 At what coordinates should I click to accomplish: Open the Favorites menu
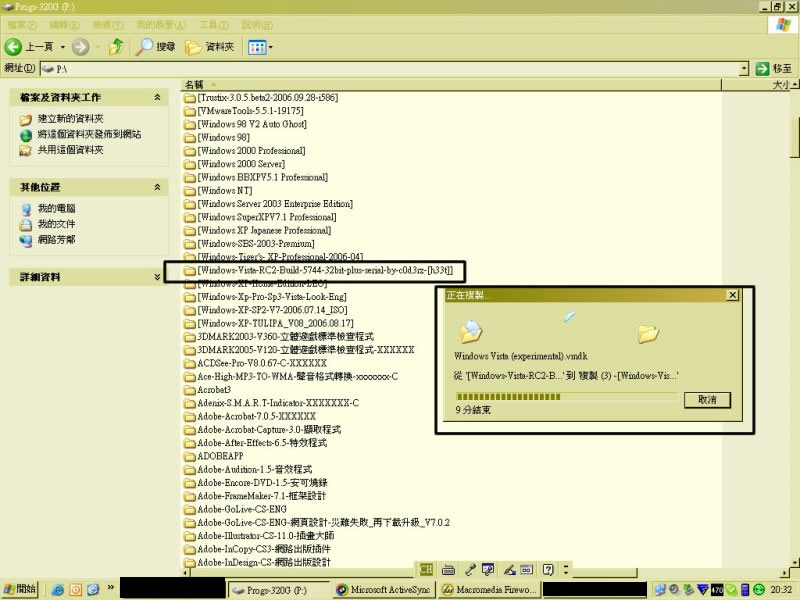coord(161,24)
